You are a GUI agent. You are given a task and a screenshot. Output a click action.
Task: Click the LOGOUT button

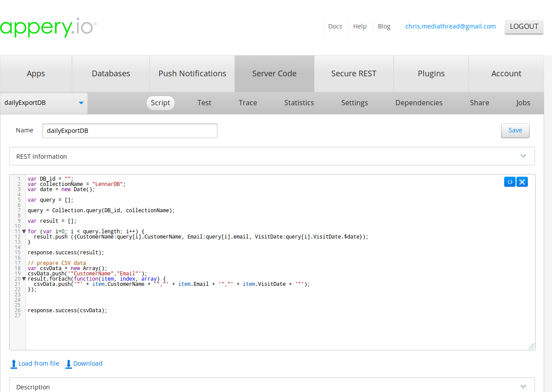coord(524,26)
